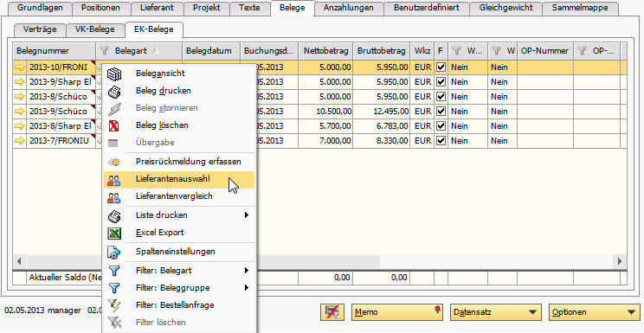Click the Preisrückmeldung erfassen icon
The height and width of the screenshot is (333, 644).
pyautogui.click(x=113, y=163)
